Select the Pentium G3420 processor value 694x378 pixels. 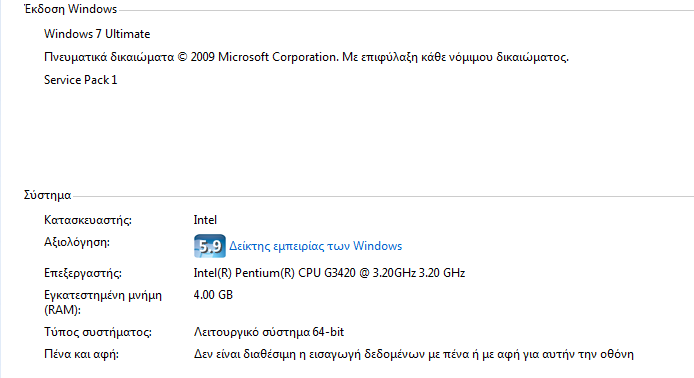[329, 273]
